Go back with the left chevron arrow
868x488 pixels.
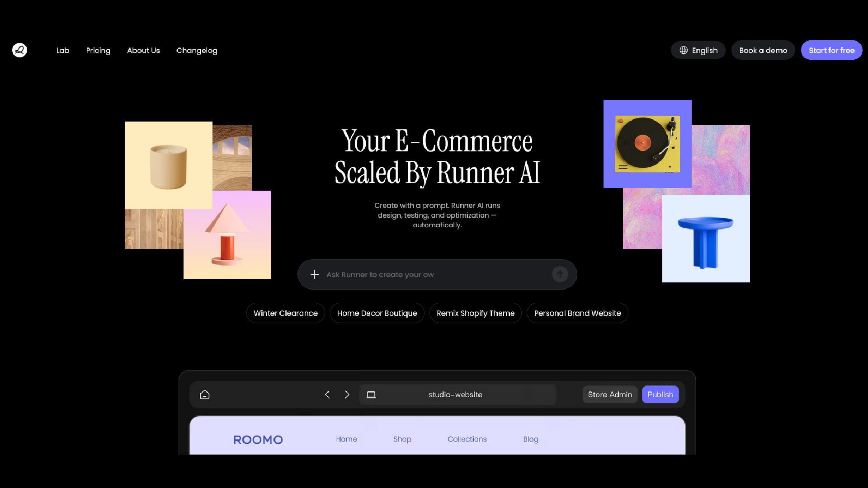(327, 394)
